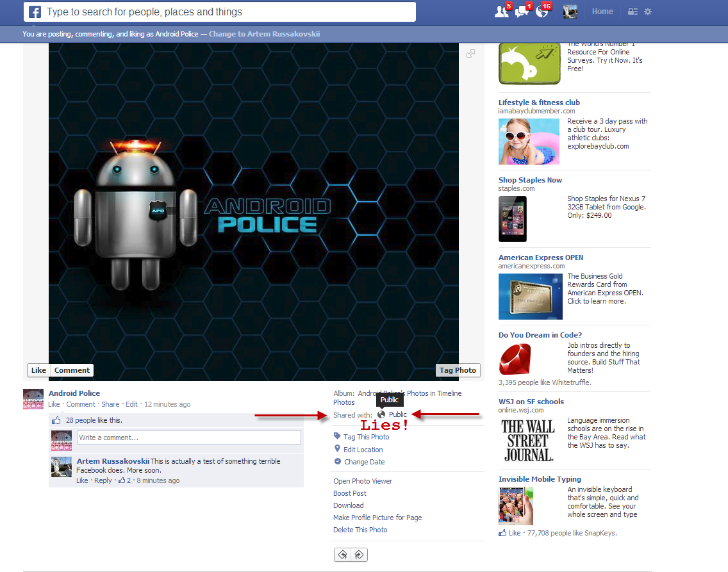Rotate photo left
This screenshot has width=728, height=572.
click(x=343, y=555)
